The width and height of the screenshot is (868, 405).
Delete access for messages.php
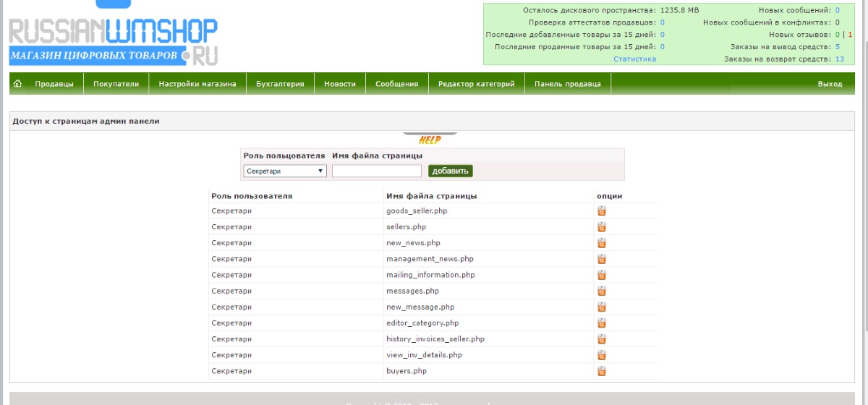coord(601,291)
